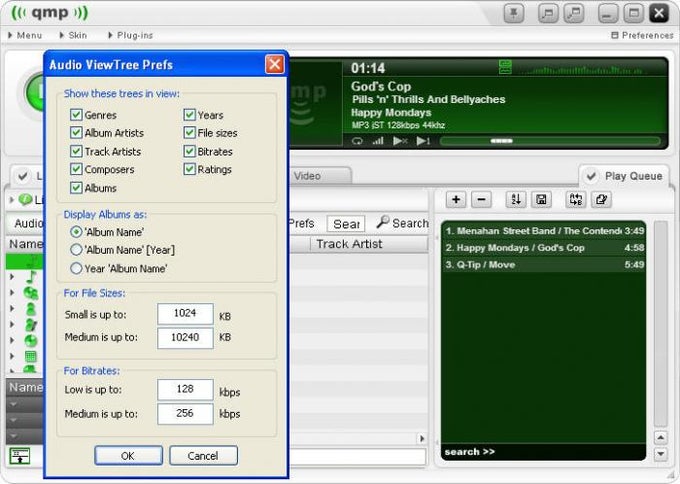Click the Track Artist column header
Image resolution: width=680 pixels, height=484 pixels.
click(x=369, y=244)
